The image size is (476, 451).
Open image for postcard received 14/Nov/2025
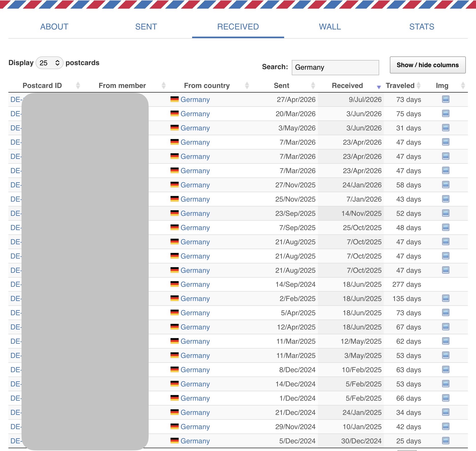tap(446, 213)
